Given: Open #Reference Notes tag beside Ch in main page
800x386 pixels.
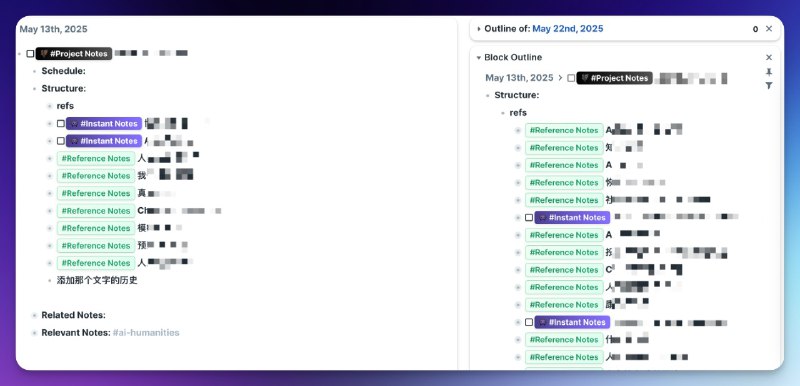Looking at the screenshot, I should (96, 211).
